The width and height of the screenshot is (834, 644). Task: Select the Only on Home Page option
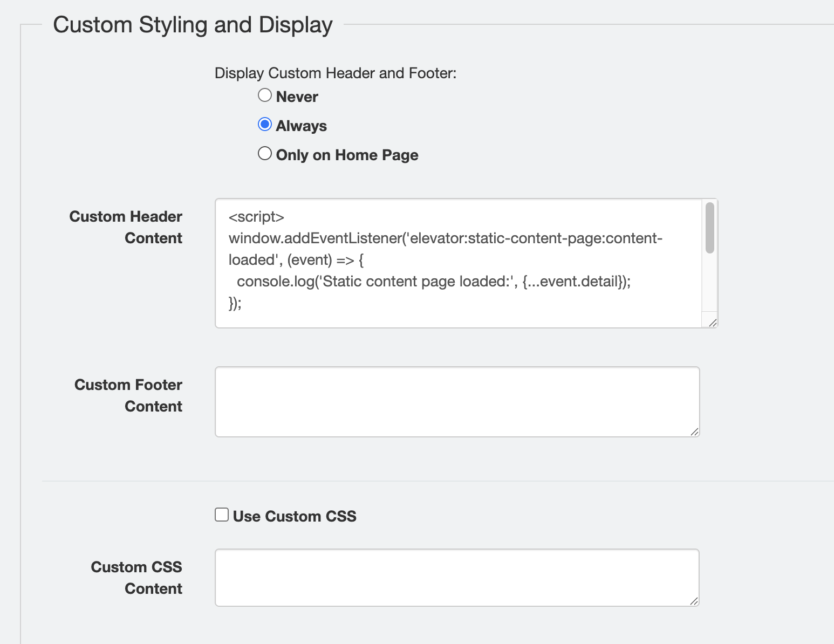[265, 153]
